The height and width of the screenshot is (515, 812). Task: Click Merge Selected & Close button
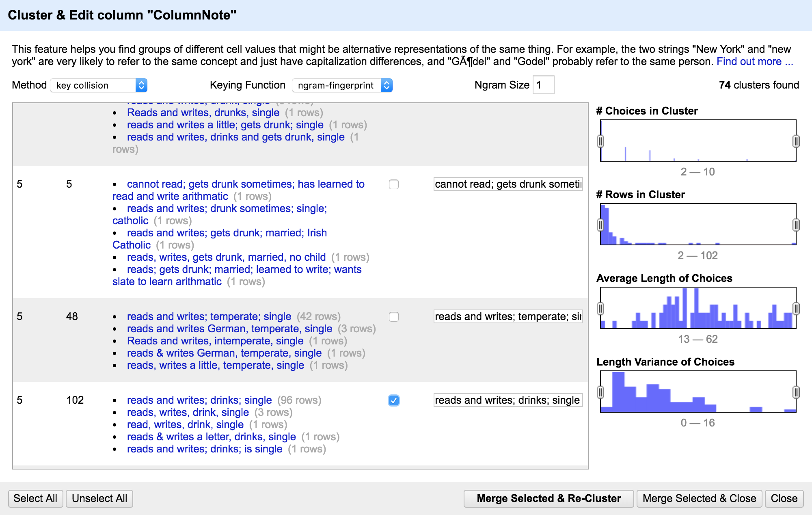(699, 498)
